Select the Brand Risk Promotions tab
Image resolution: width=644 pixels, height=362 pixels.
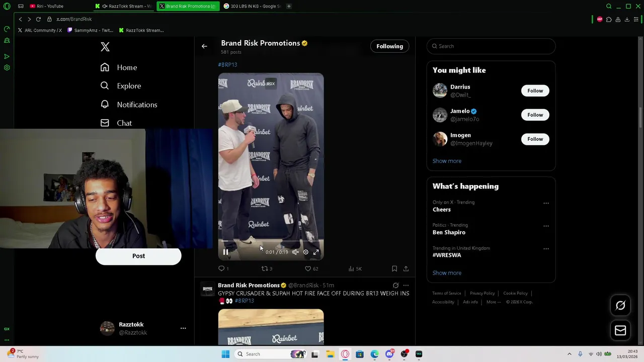(188, 6)
